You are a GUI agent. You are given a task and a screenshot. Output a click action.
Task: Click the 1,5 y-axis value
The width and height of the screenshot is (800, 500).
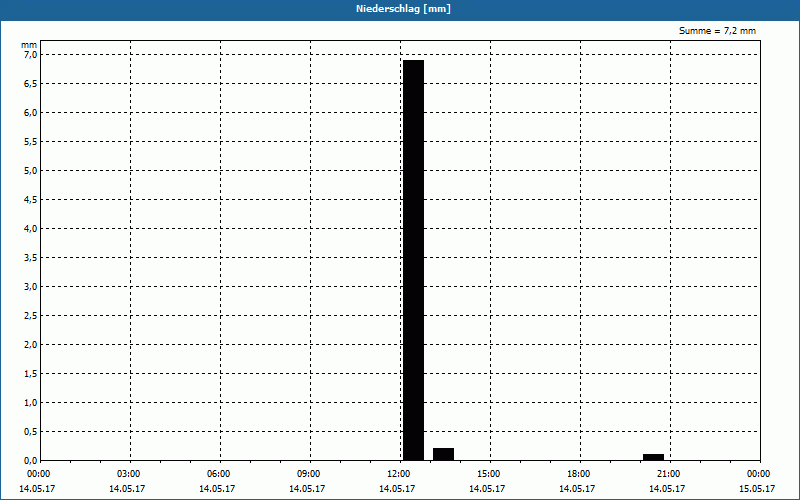coord(30,374)
